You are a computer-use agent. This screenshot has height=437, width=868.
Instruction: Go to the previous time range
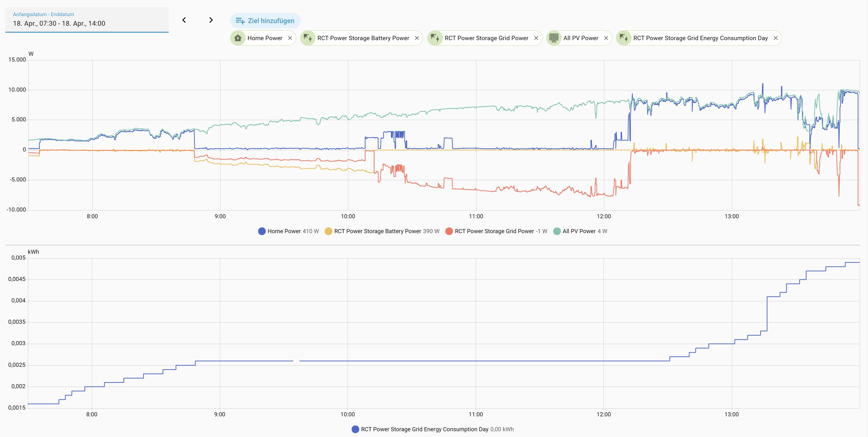pyautogui.click(x=184, y=20)
